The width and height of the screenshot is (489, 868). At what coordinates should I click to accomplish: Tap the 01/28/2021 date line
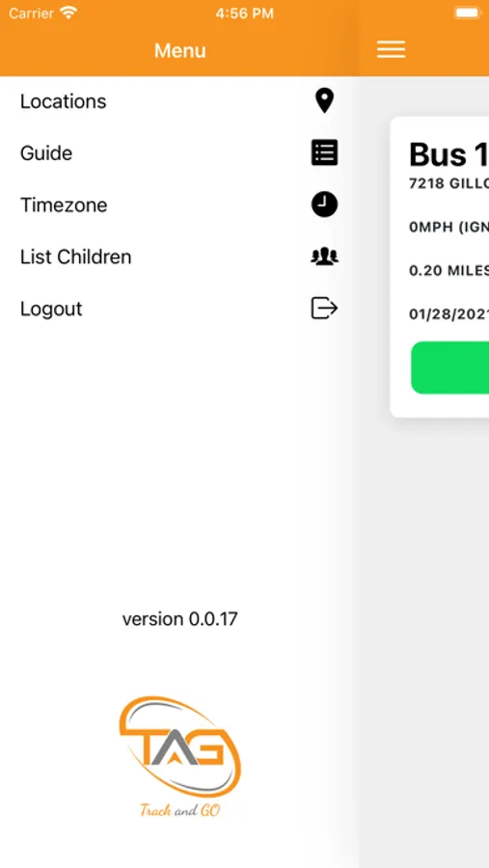point(448,314)
